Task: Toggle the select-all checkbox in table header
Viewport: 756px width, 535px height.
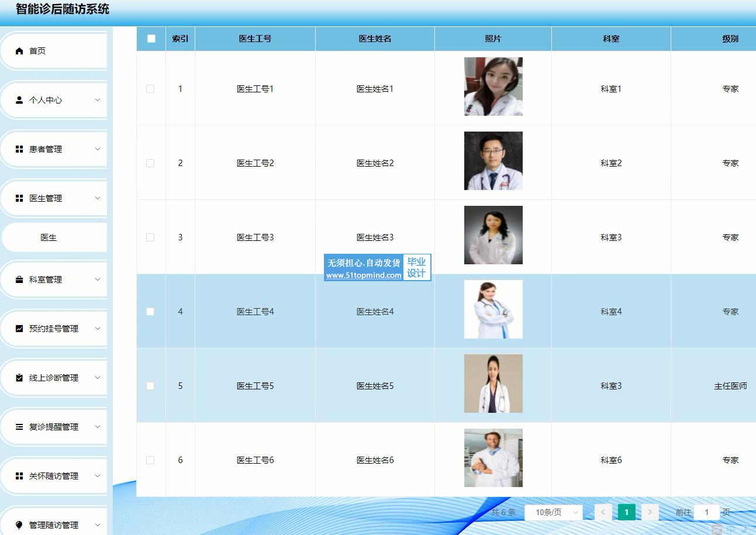Action: pyautogui.click(x=151, y=39)
